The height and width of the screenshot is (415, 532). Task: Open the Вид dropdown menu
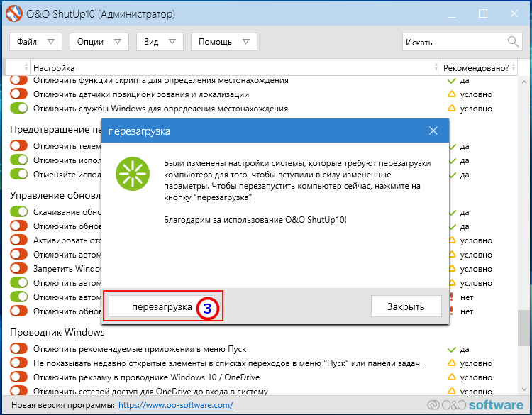[160, 42]
